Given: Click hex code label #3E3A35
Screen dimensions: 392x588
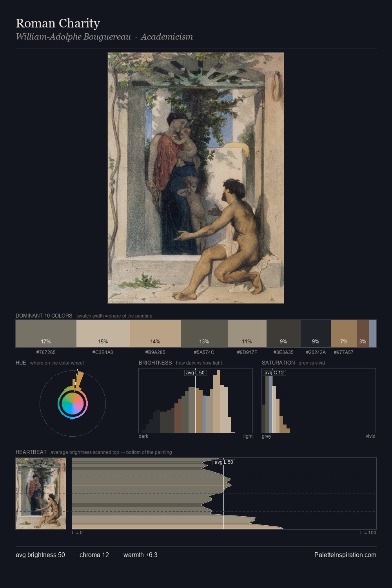Looking at the screenshot, I should pyautogui.click(x=283, y=352).
